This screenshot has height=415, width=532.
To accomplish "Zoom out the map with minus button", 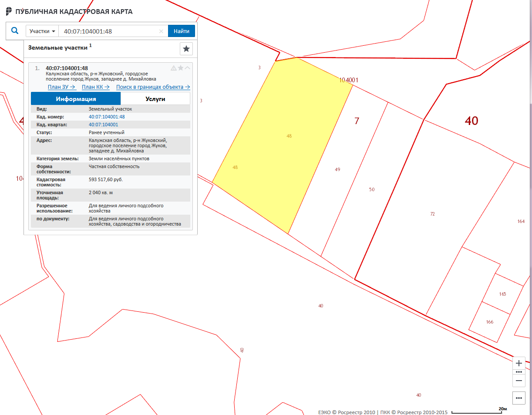I will pos(519,380).
